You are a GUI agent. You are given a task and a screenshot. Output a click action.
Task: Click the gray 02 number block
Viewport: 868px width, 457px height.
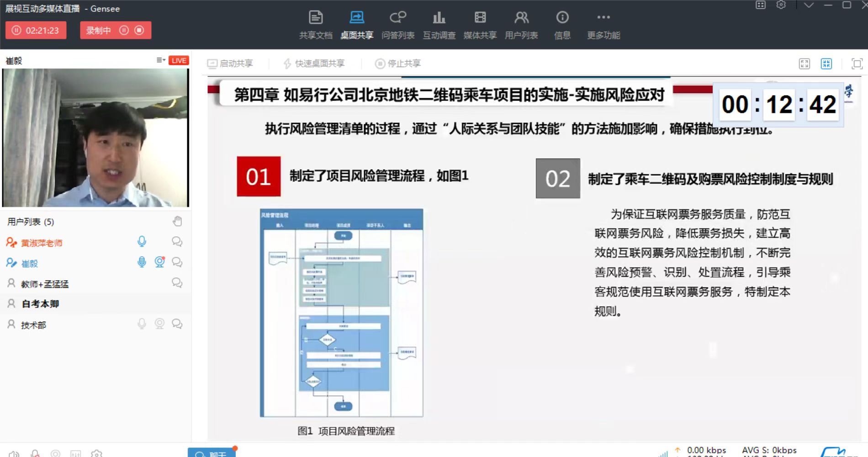click(558, 178)
